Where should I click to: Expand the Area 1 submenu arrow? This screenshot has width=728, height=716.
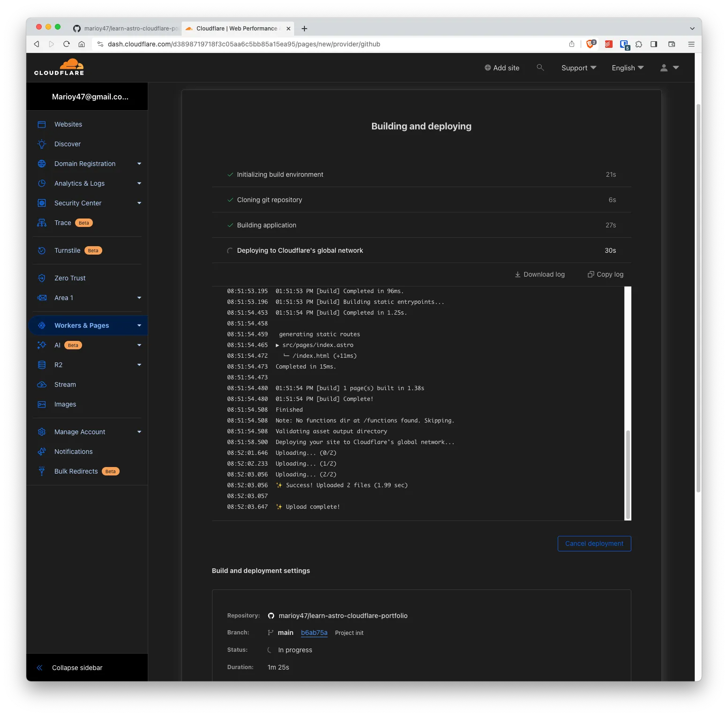point(139,298)
